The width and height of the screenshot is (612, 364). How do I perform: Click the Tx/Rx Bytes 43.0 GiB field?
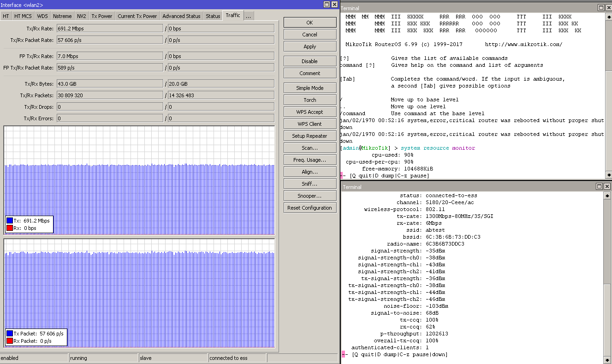(x=109, y=84)
